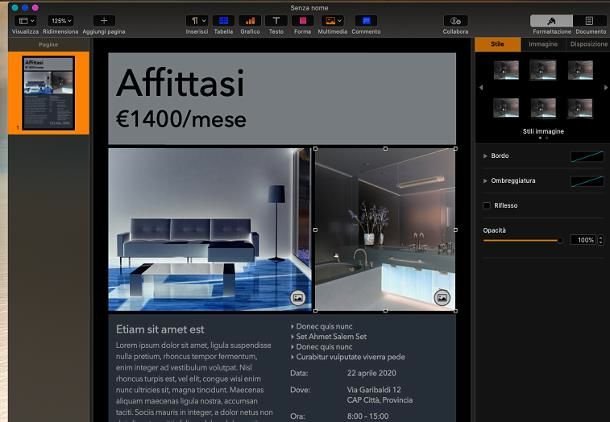Click the Etiam sit amet est heading
The image size is (610, 422).
pyautogui.click(x=160, y=329)
